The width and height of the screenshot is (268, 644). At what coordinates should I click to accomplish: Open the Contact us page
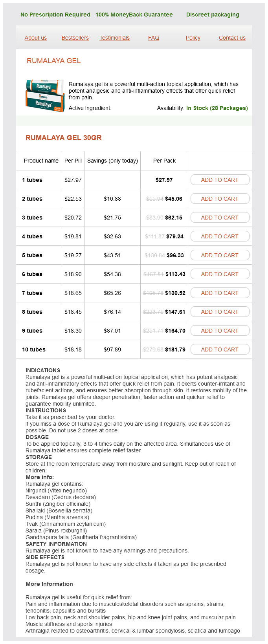[x=232, y=38]
